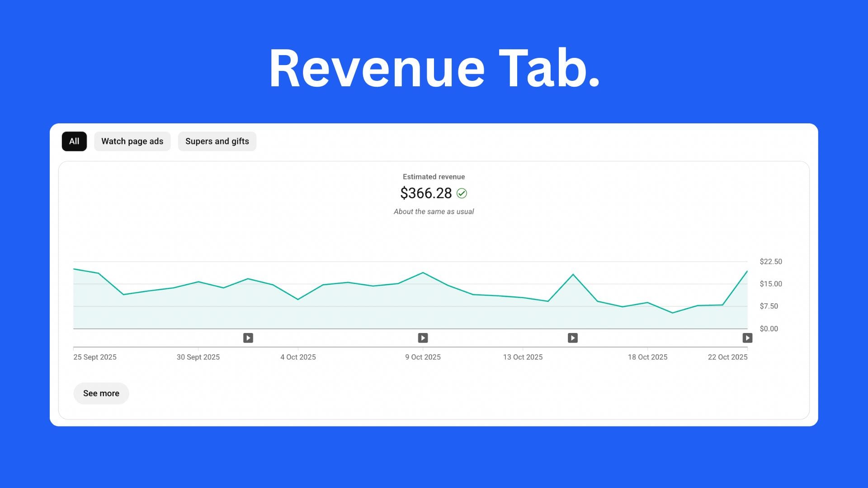The image size is (868, 488).
Task: Click the 'Estimated revenue' heading label
Action: pos(434,177)
